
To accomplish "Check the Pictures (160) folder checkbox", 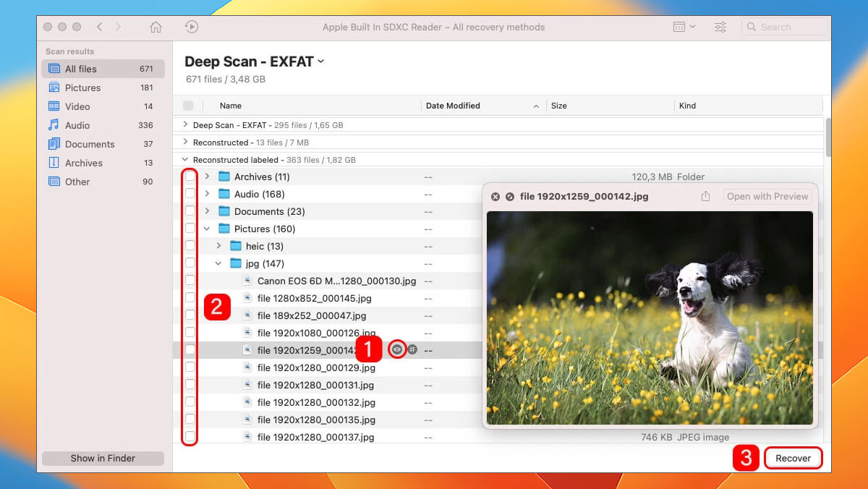I will click(x=190, y=229).
